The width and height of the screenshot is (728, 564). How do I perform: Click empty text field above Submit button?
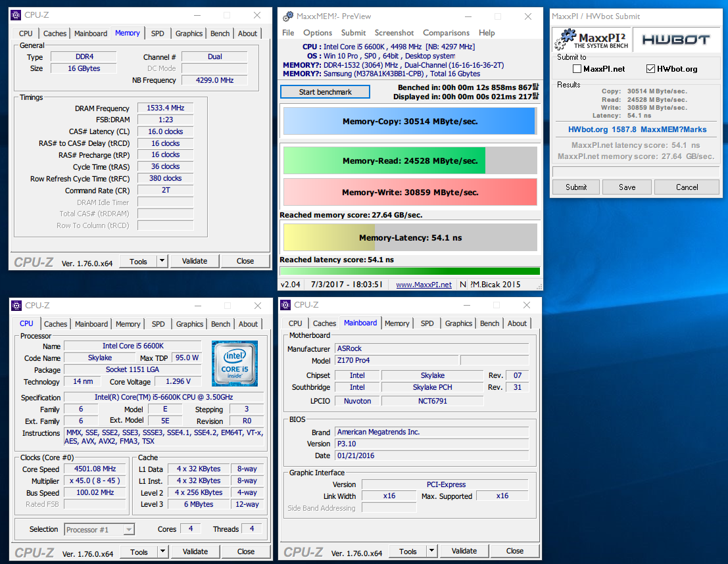coord(636,172)
